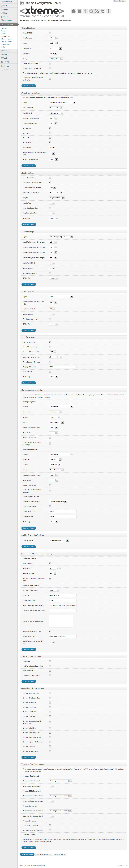This screenshot has height=868, width=129.
Task: Click the Uninstall Theme button
Action: point(60,854)
